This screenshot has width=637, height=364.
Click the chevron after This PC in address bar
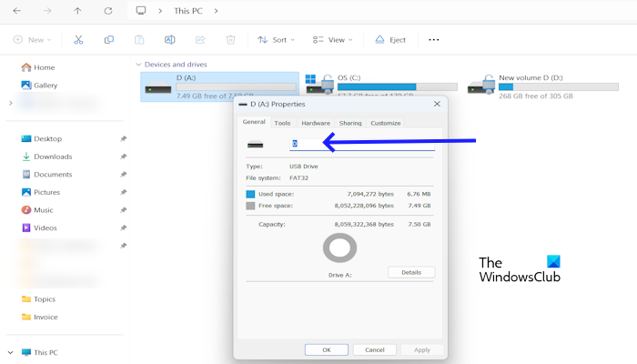(x=217, y=11)
